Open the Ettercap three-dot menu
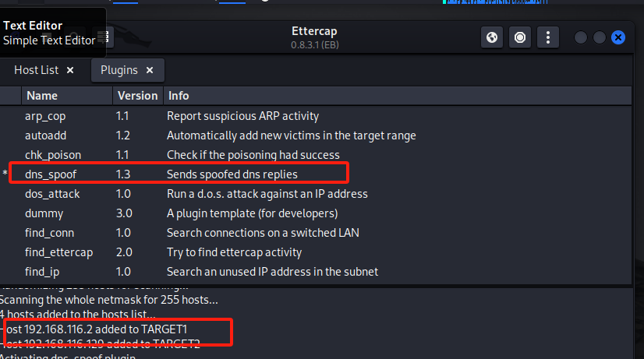The width and height of the screenshot is (644, 359). click(x=548, y=37)
